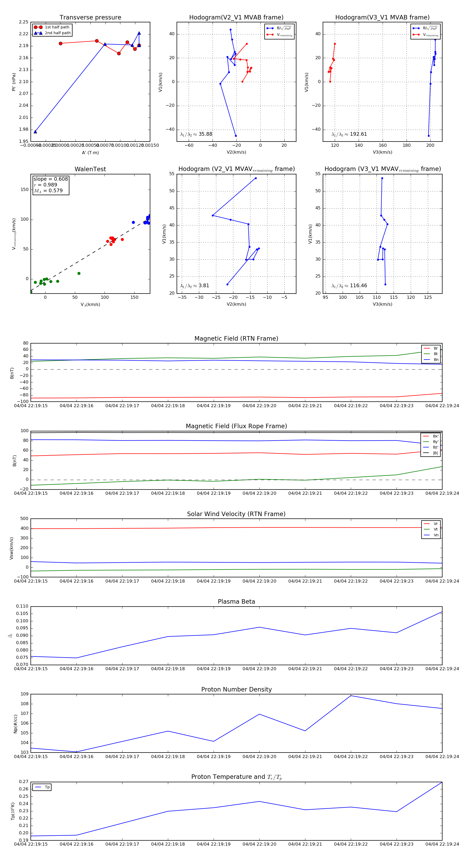Click the Hodogram V3_V1 MVAV remaining frame title
Image resolution: width=473 pixels, height=868 pixels.
pos(382,169)
